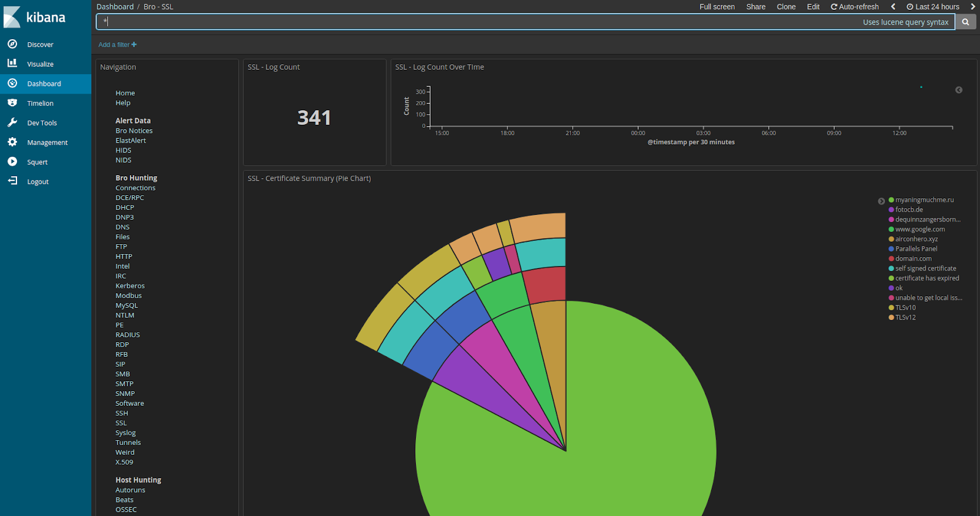This screenshot has height=516, width=980.
Task: Open Squert via play-circle icon
Action: tap(12, 162)
